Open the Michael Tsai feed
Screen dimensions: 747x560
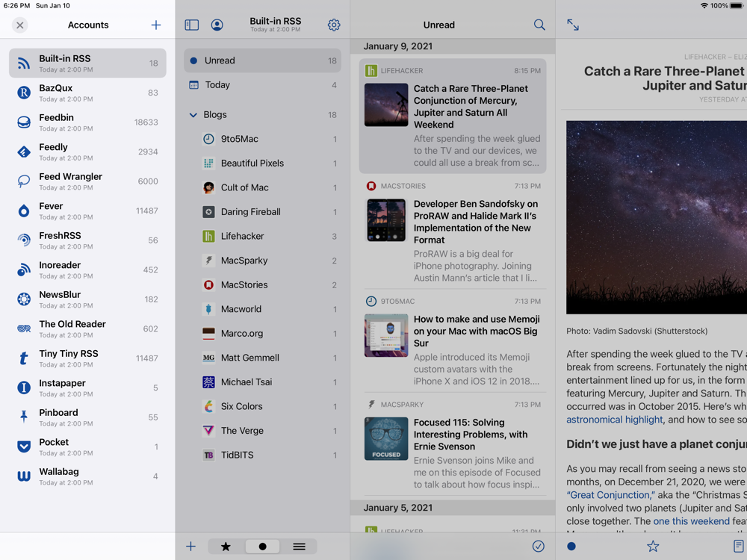(x=262, y=382)
